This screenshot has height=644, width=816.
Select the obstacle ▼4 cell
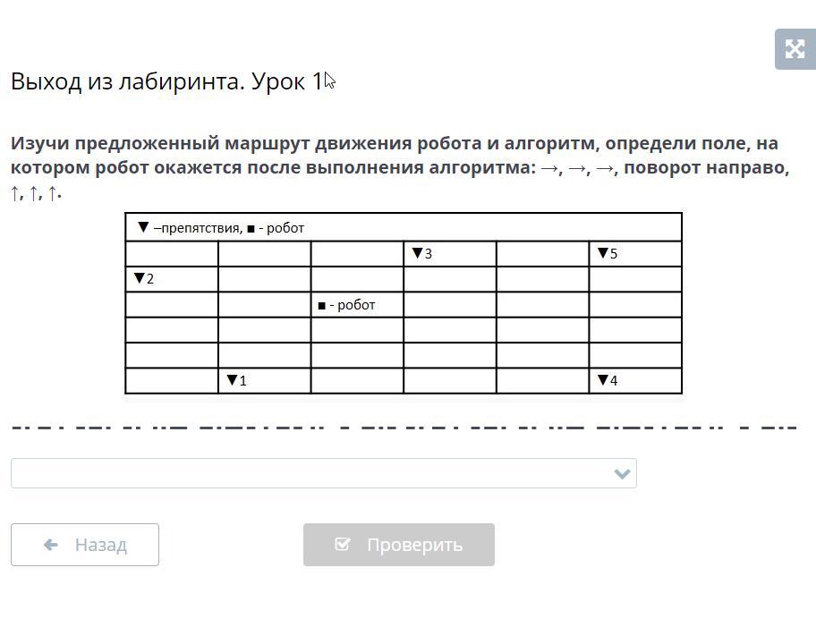[635, 381]
